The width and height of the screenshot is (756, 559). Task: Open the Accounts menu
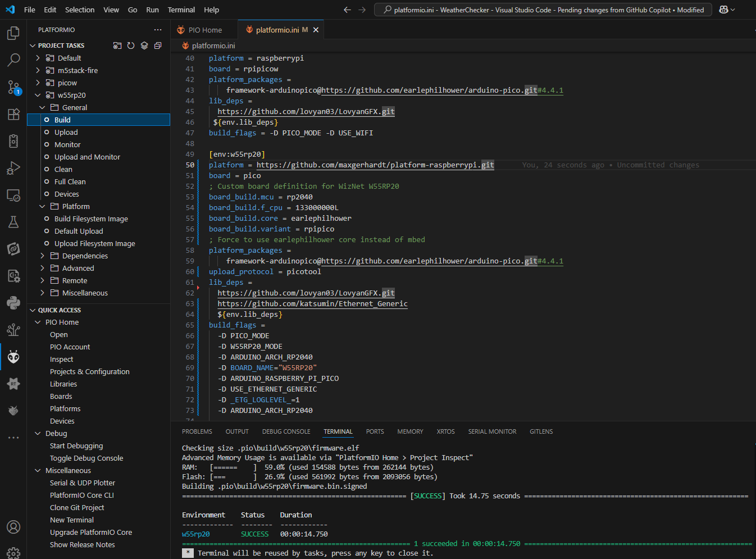pos(13,527)
